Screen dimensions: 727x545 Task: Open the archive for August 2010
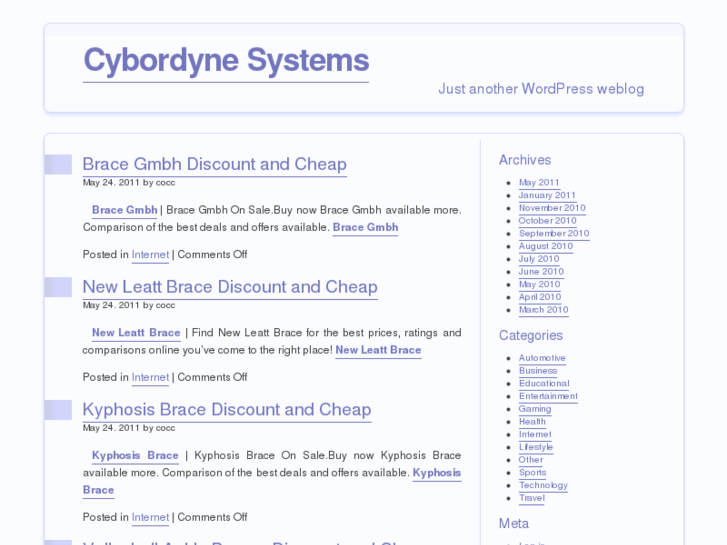pos(546,246)
